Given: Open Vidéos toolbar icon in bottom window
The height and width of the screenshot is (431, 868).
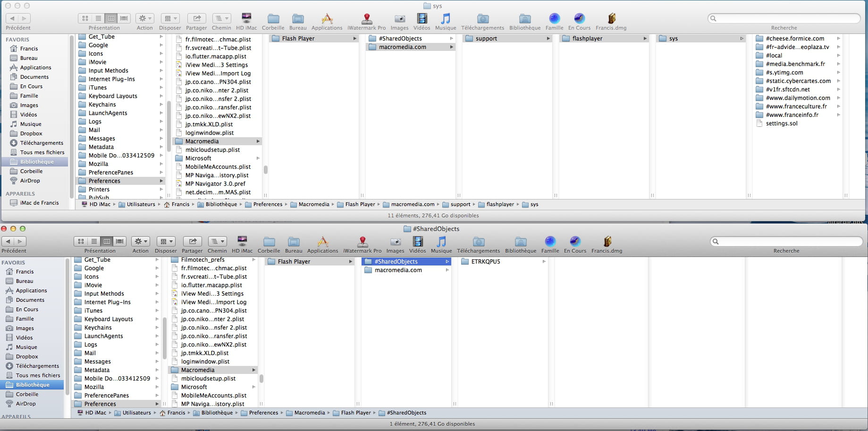Looking at the screenshot, I should (417, 241).
